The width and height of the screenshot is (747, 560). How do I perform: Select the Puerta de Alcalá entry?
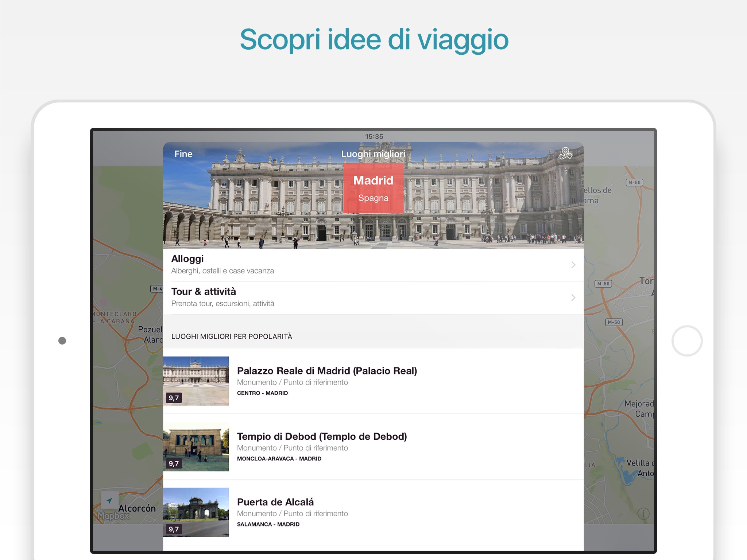tap(275, 502)
